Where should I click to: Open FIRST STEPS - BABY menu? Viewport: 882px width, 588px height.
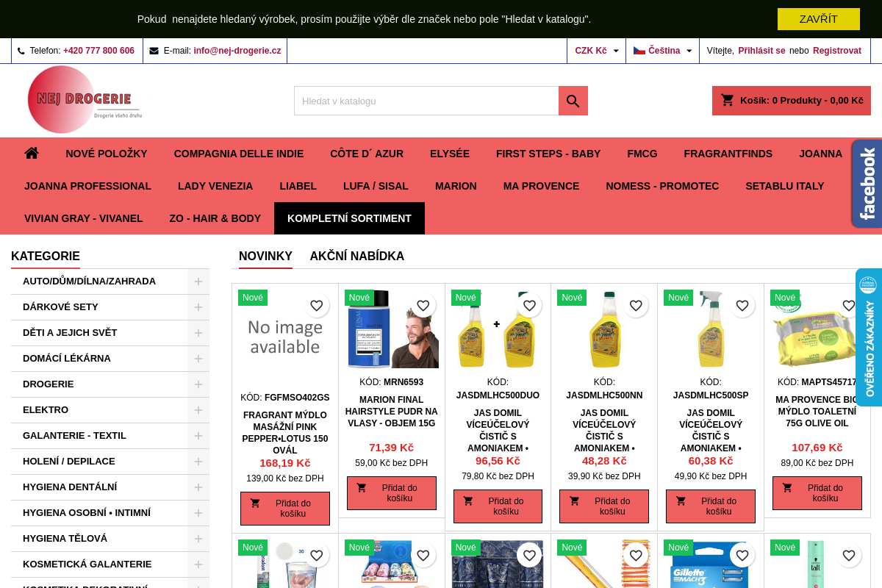pos(548,154)
